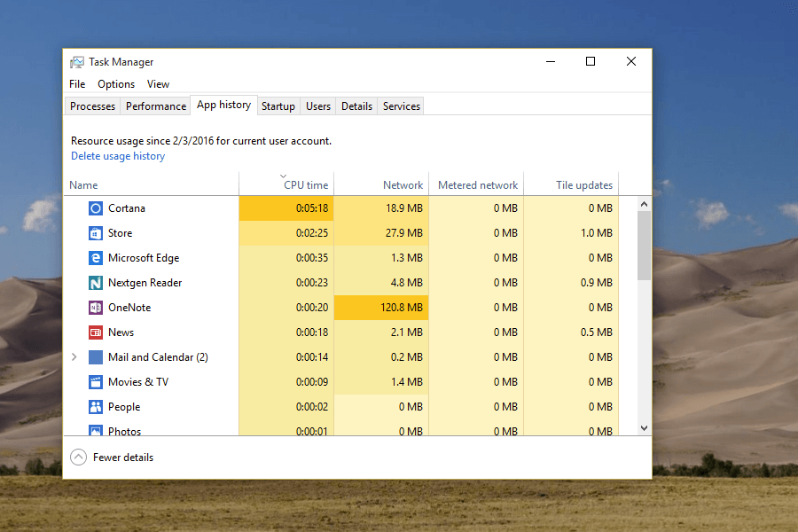Select the Microsoft Edge row name
This screenshot has width=798, height=532.
point(144,258)
